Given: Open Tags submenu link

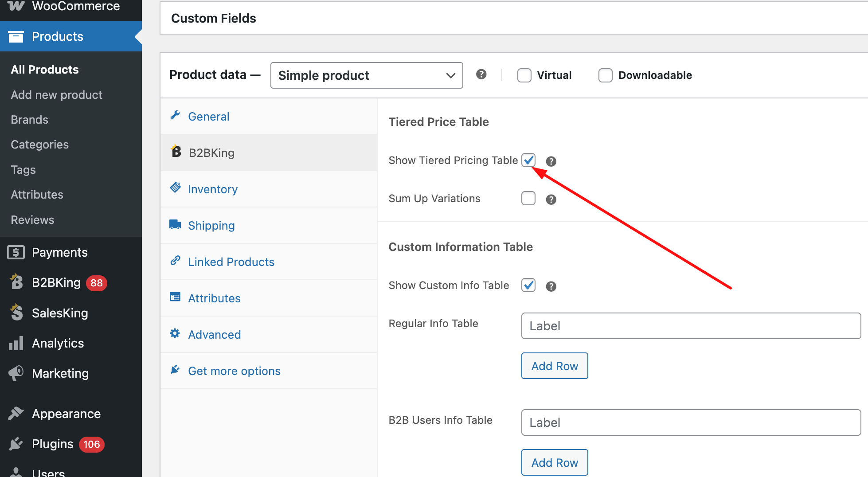Looking at the screenshot, I should point(23,170).
